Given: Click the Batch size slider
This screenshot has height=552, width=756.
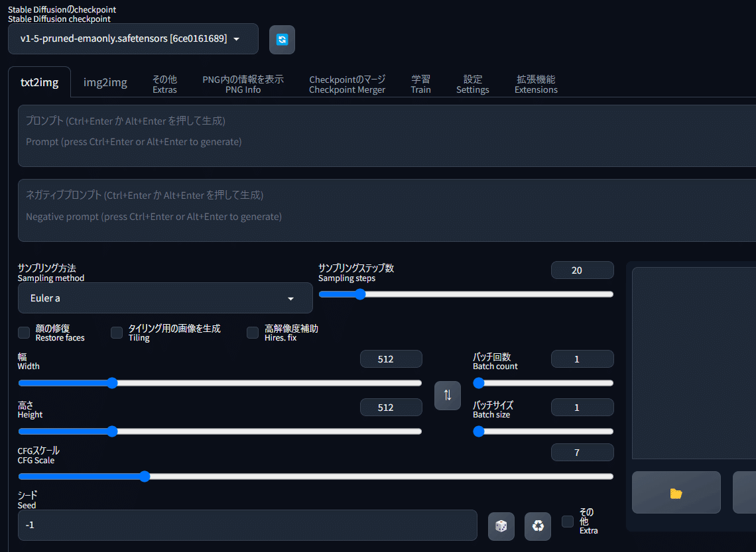Looking at the screenshot, I should (x=543, y=431).
